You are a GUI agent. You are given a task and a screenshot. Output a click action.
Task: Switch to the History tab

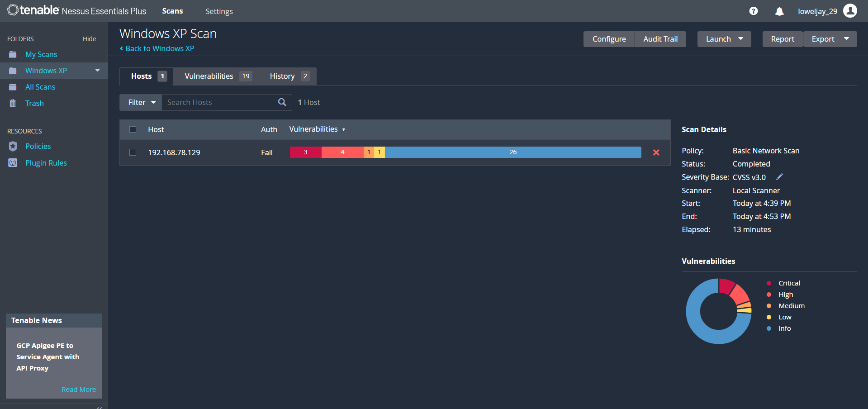point(289,76)
